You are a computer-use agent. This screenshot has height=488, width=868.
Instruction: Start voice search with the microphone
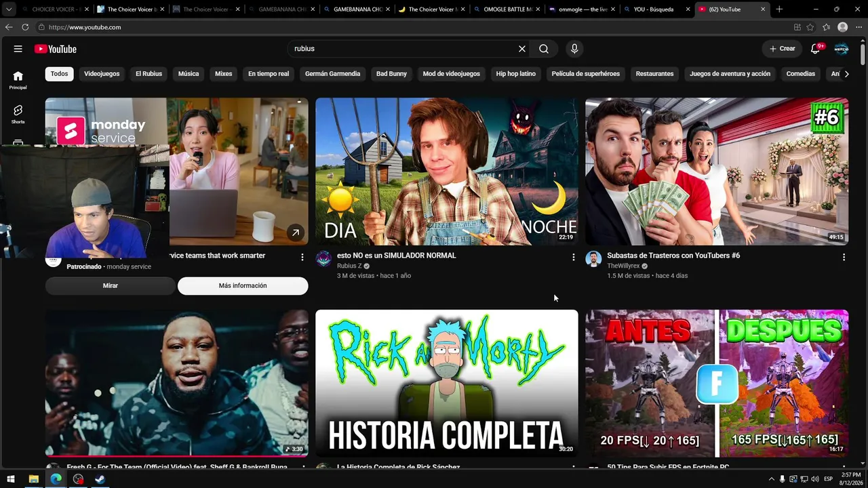[x=574, y=49]
